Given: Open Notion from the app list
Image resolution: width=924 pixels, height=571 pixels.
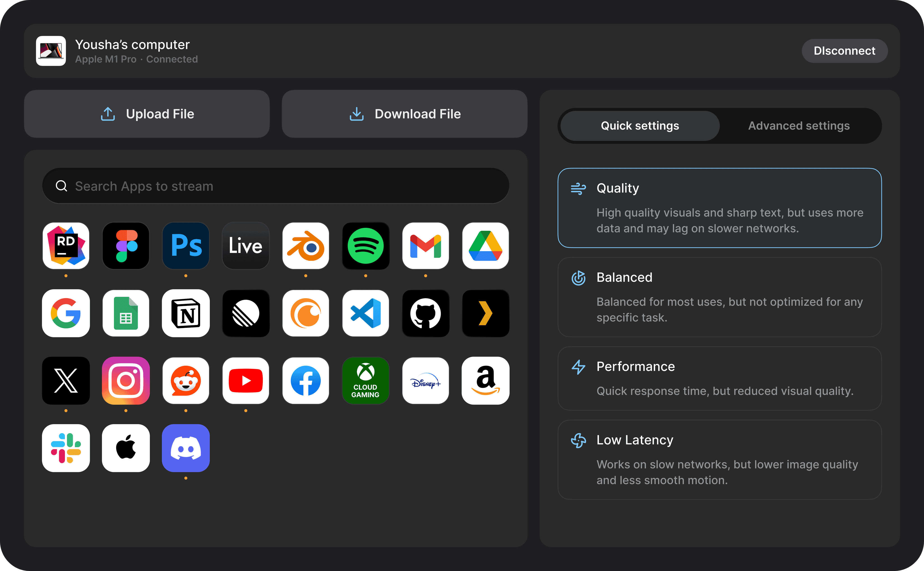Looking at the screenshot, I should click(185, 313).
